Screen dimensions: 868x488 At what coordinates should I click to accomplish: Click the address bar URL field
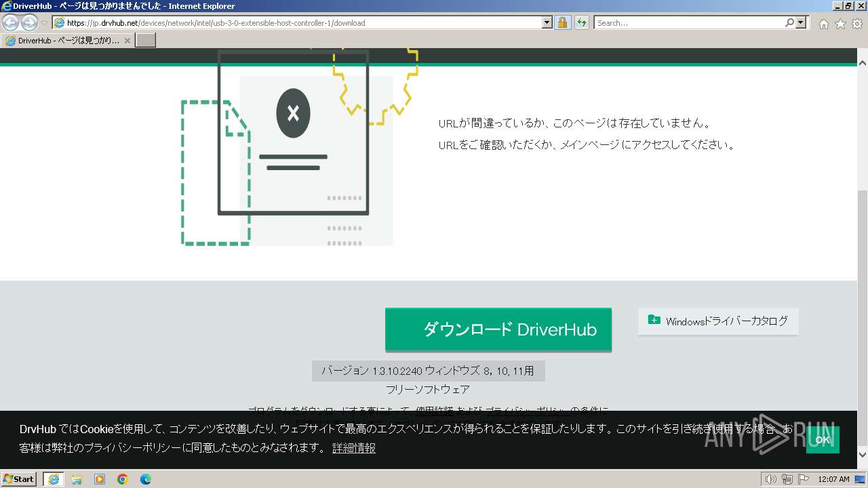[x=297, y=22]
